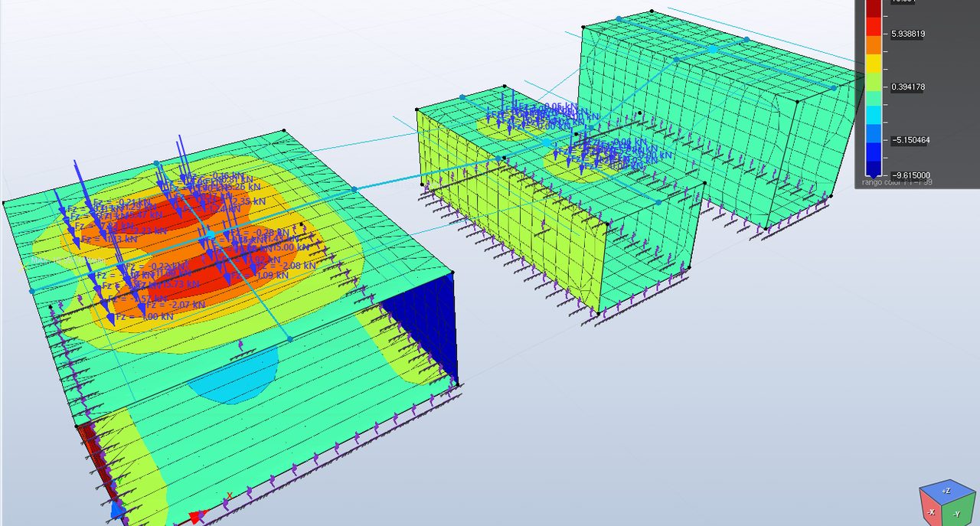Screen dimensions: 980x526
Task: Click the load label Fz = -2.08 kN
Action: click(286, 265)
